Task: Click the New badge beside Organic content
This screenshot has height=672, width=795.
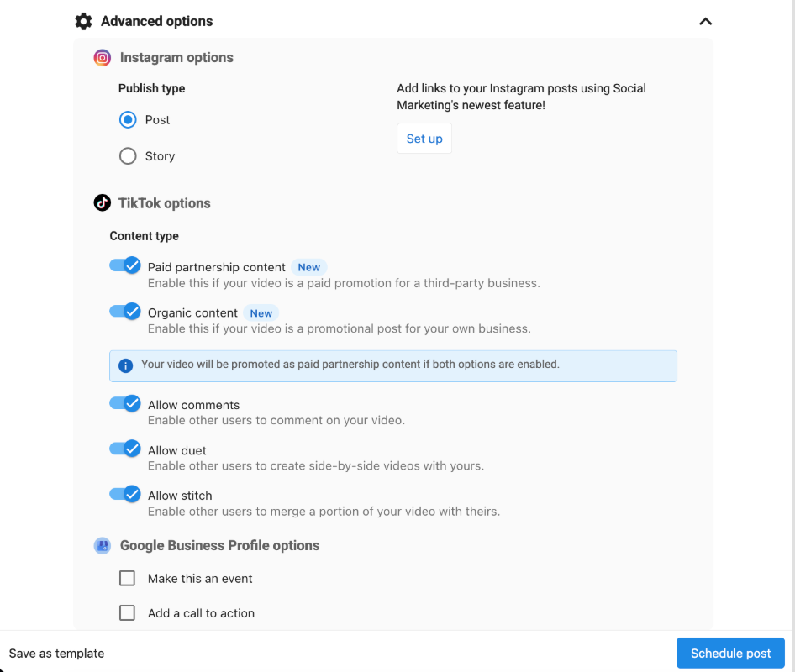Action: click(x=261, y=313)
